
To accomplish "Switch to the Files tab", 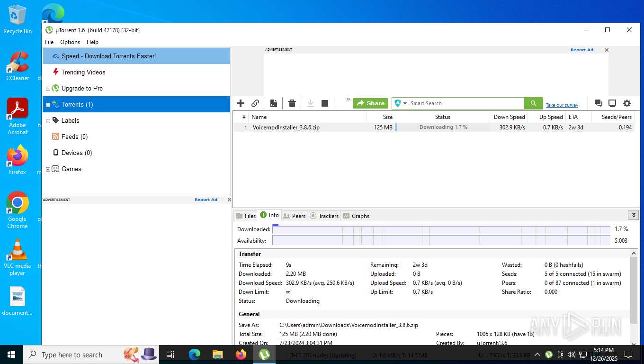I will click(245, 216).
